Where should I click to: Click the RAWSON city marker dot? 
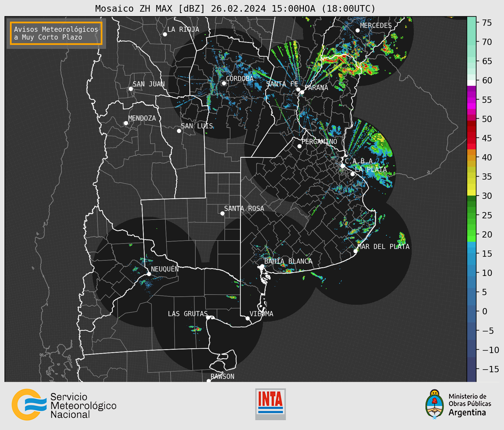(209, 381)
